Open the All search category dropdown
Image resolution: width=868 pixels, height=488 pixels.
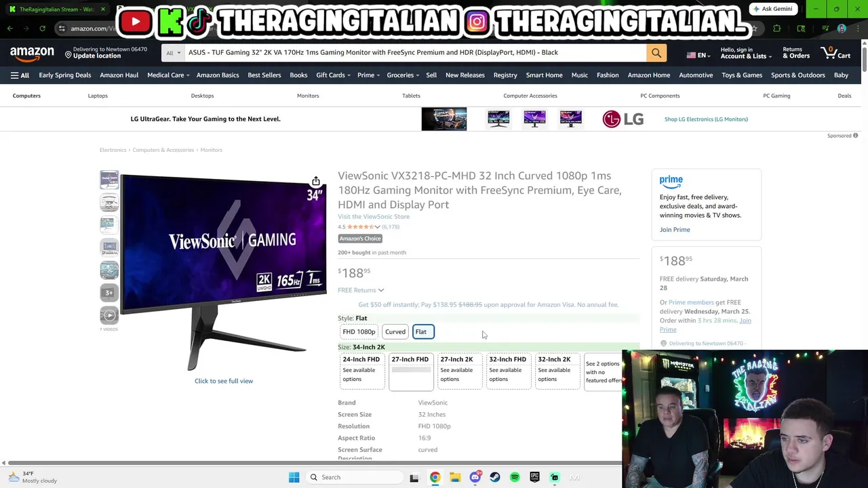174,53
